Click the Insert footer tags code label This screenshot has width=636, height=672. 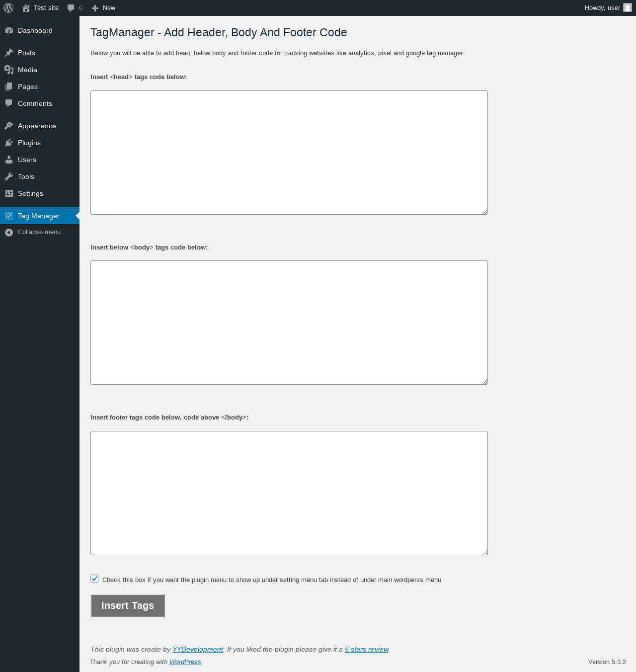pyautogui.click(x=169, y=418)
